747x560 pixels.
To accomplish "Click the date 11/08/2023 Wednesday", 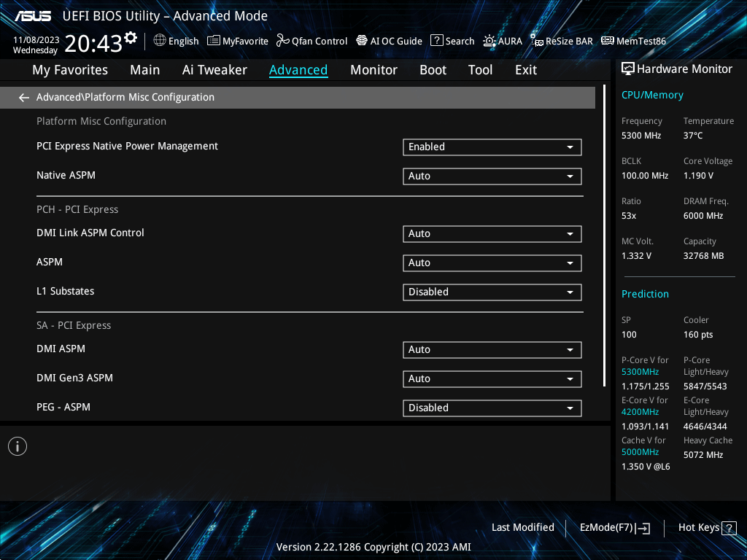I will [36, 45].
